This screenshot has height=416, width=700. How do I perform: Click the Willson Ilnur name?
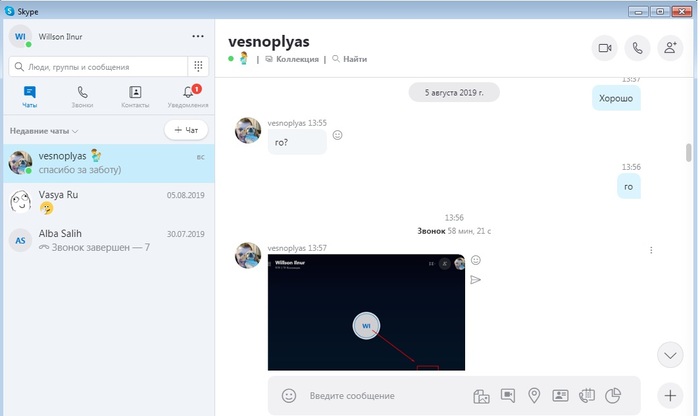[60, 37]
